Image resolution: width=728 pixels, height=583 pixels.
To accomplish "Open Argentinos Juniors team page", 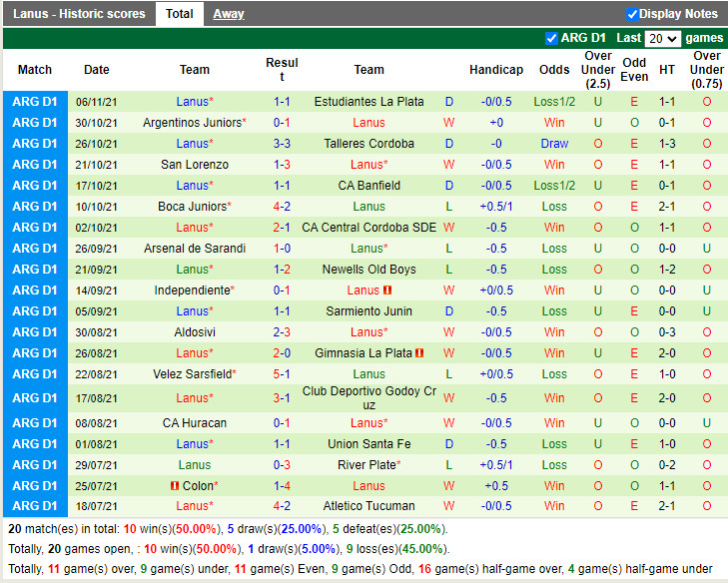I will 192,123.
